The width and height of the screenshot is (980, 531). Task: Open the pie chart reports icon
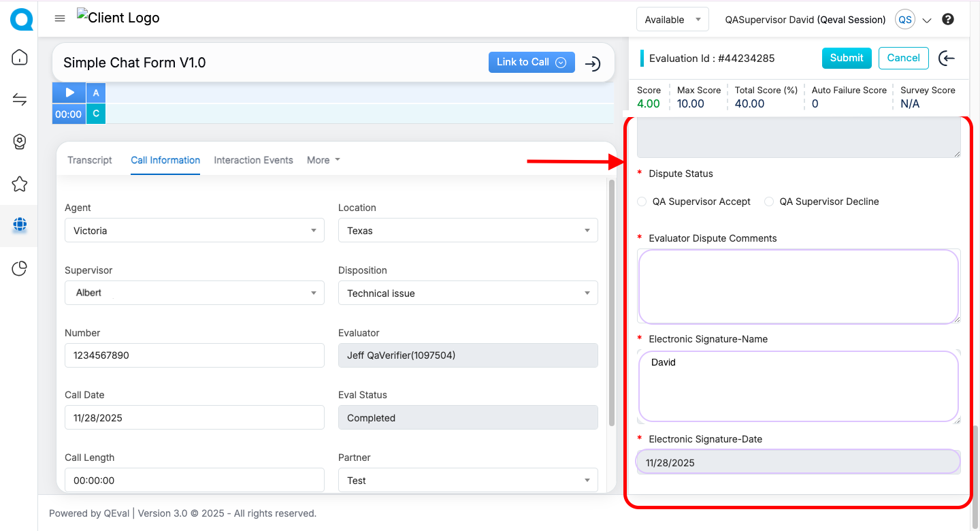coord(20,269)
